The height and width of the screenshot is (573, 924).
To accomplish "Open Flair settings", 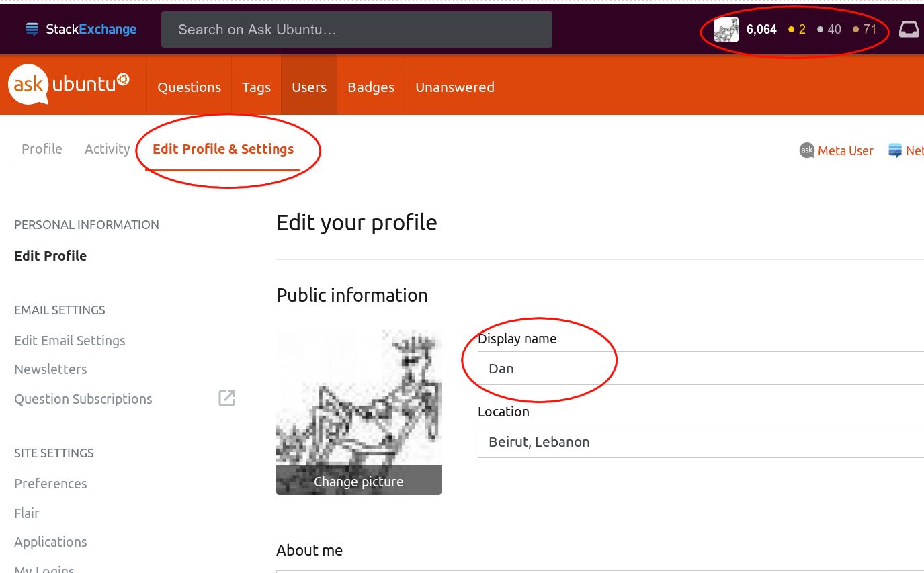I will point(27,513).
